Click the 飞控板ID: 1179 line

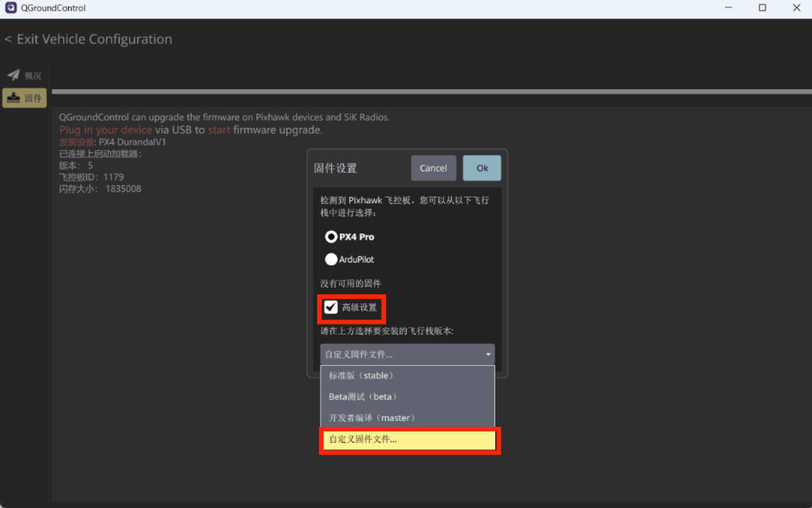point(92,177)
